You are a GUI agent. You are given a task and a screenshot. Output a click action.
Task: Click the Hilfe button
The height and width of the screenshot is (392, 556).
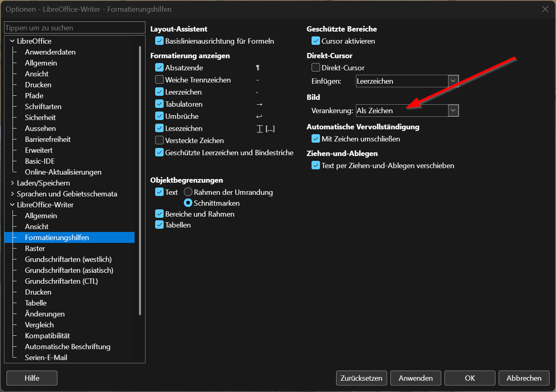point(32,378)
